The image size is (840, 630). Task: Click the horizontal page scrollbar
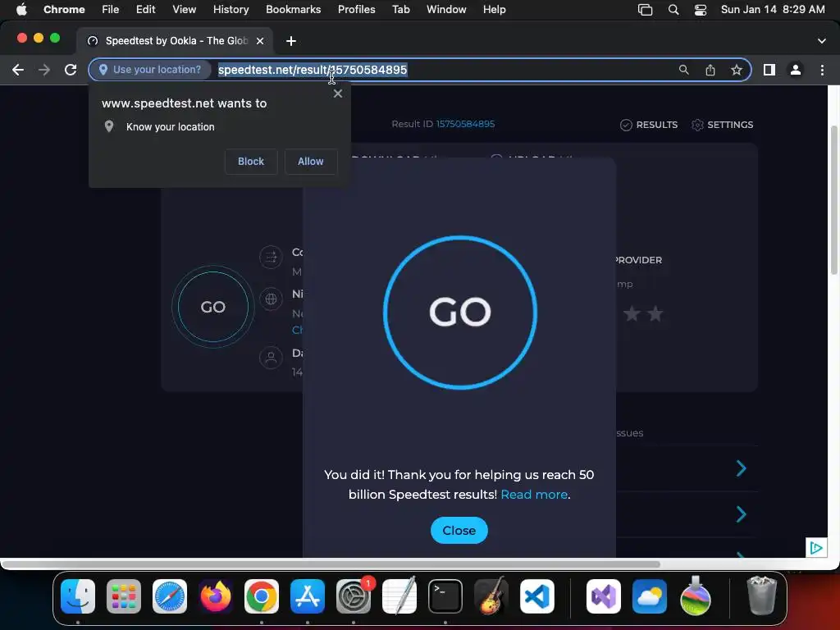point(331,564)
